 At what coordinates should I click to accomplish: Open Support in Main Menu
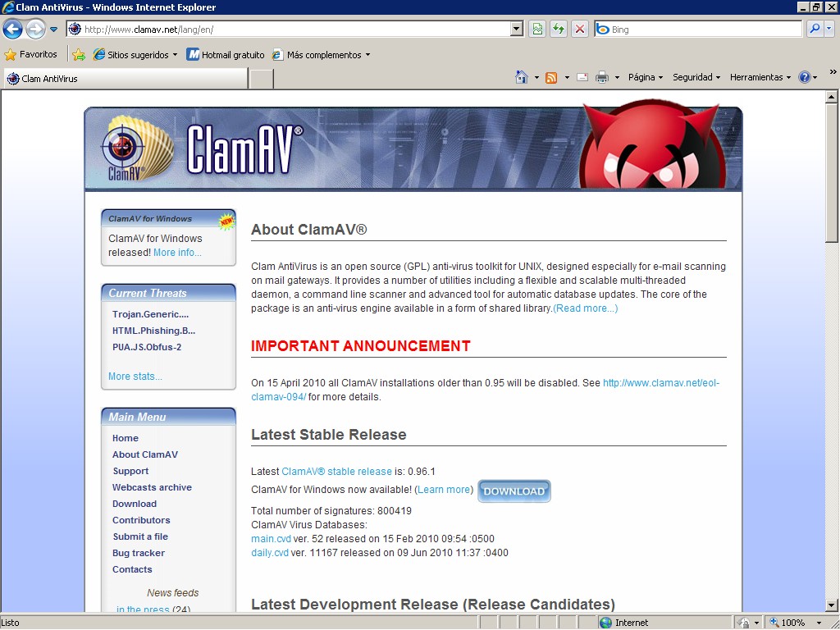[130, 471]
